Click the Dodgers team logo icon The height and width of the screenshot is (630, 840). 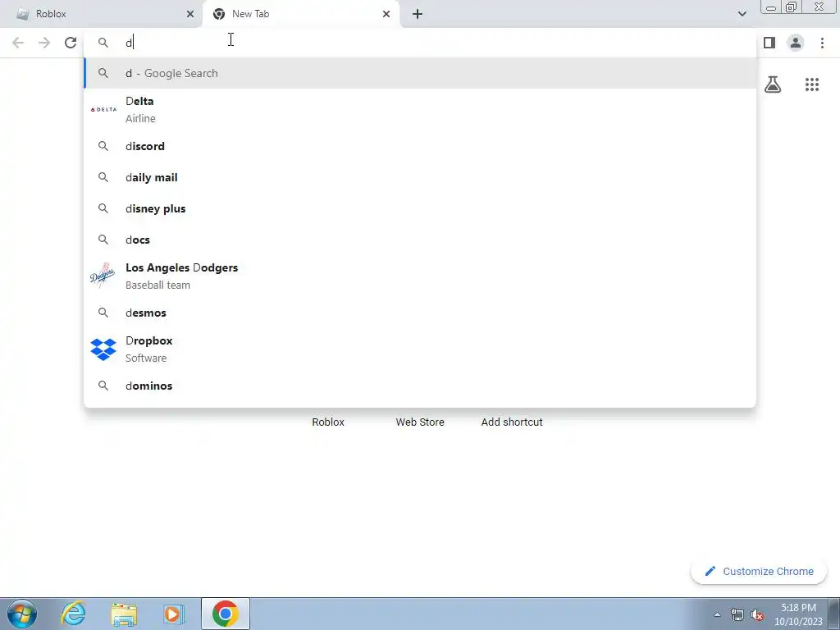pyautogui.click(x=103, y=276)
